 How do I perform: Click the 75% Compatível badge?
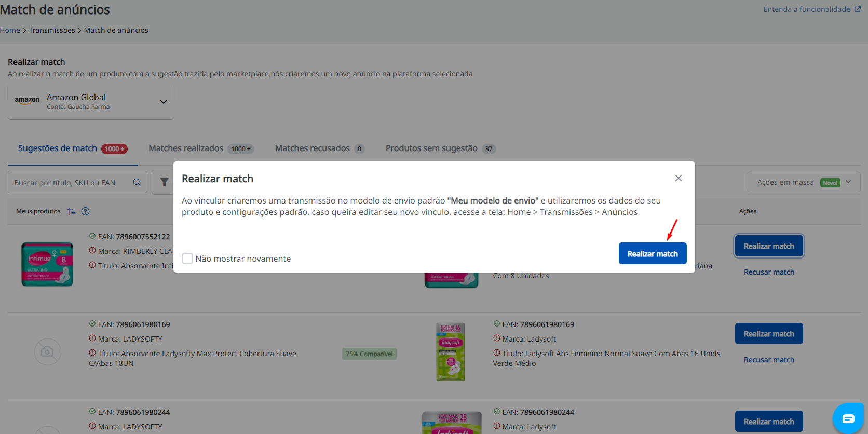pos(369,354)
